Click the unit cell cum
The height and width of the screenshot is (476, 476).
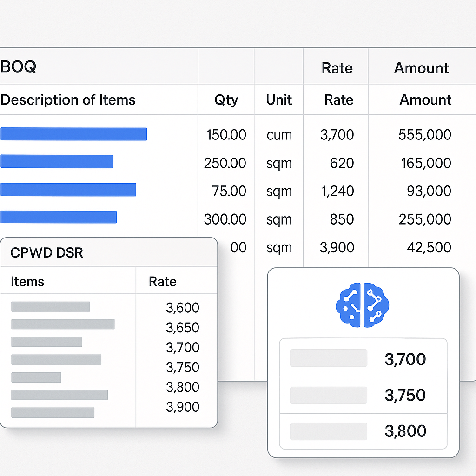pos(279,135)
